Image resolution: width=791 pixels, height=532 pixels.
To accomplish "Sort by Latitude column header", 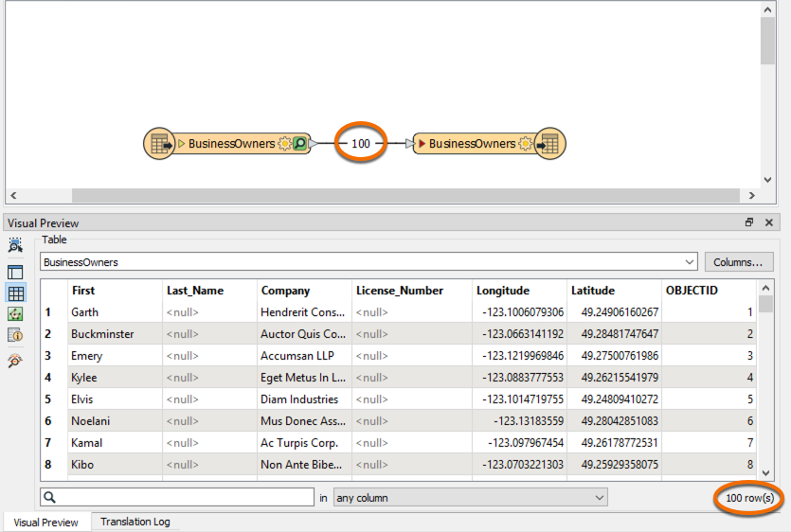I will click(614, 291).
